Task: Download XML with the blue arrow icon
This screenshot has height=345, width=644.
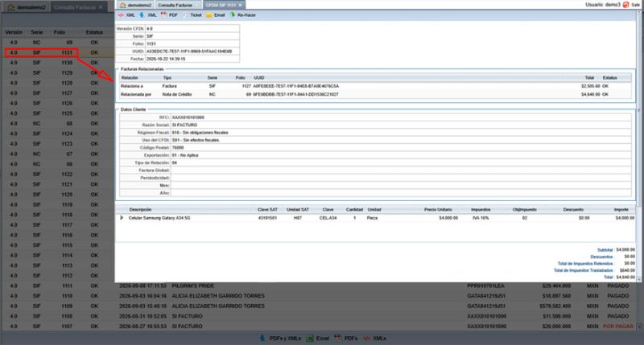Action: (148, 15)
